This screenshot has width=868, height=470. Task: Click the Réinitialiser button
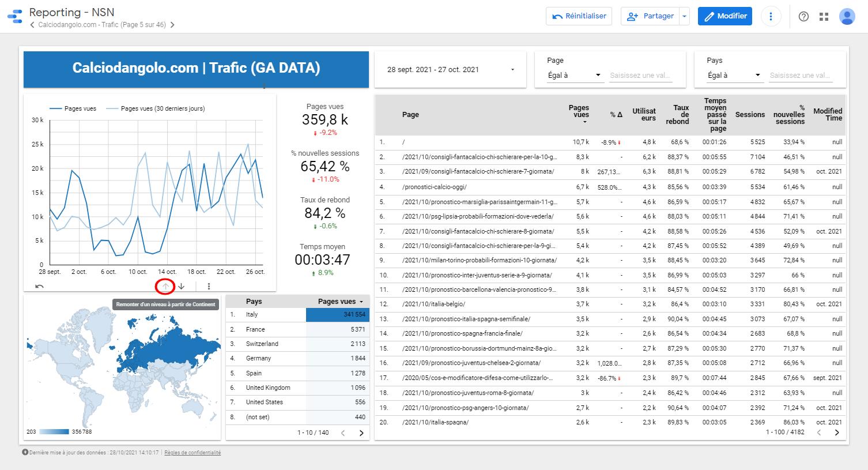click(579, 16)
